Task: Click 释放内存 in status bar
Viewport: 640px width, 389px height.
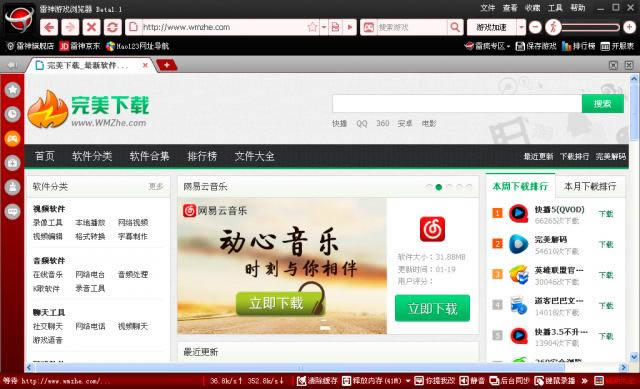Action: pyautogui.click(x=371, y=381)
